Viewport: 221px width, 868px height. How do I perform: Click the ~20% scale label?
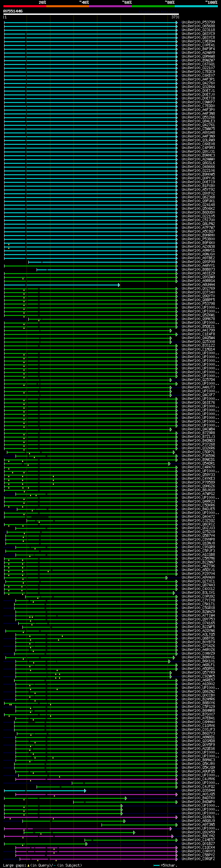[42, 2]
